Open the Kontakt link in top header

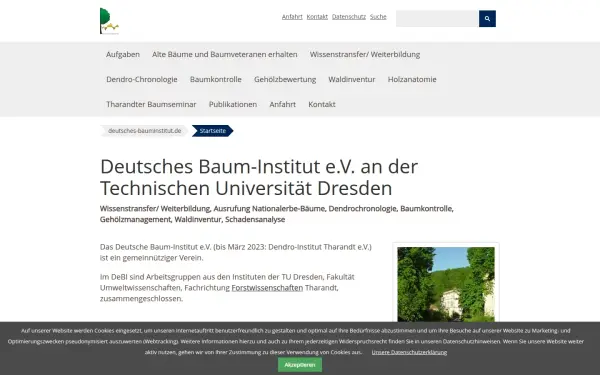tap(317, 17)
